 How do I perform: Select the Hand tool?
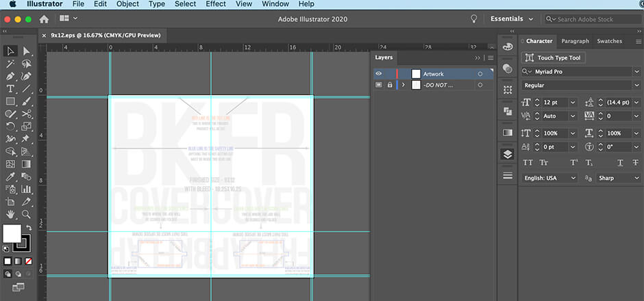click(10, 215)
